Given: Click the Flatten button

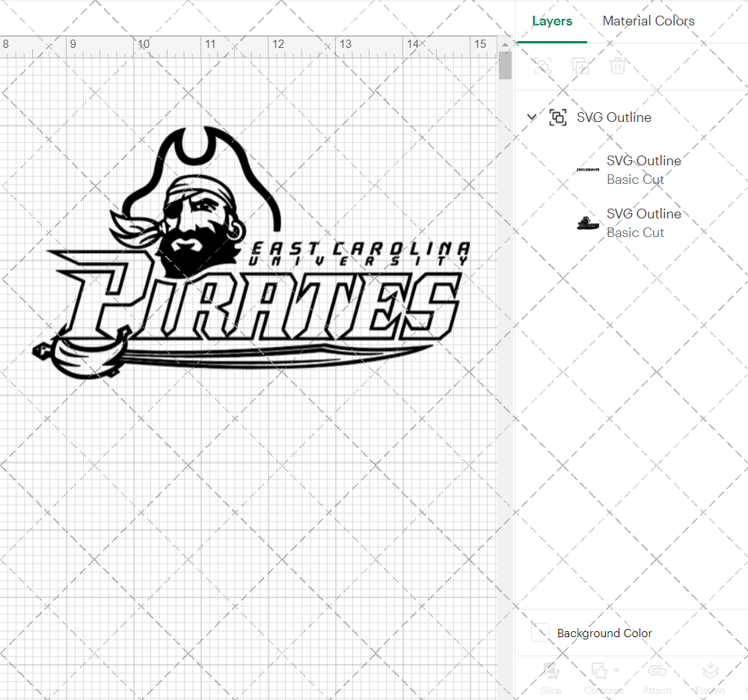Looking at the screenshot, I should 710,678.
